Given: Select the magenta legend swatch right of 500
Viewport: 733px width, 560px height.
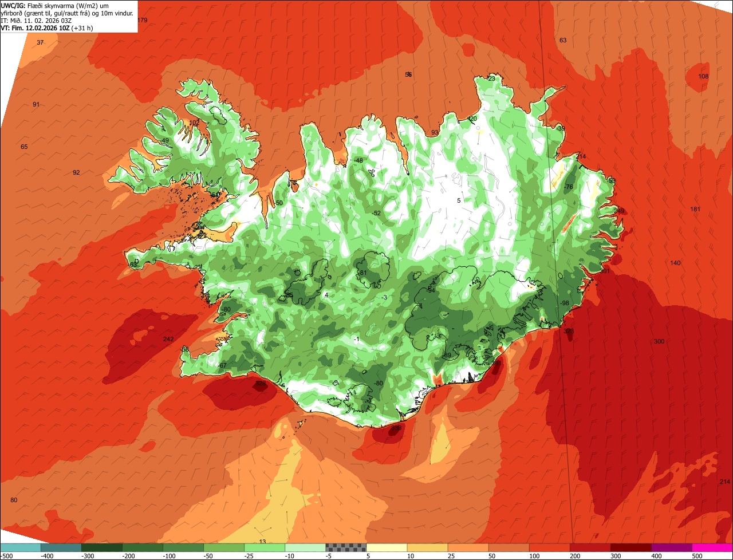Looking at the screenshot, I should point(713,547).
